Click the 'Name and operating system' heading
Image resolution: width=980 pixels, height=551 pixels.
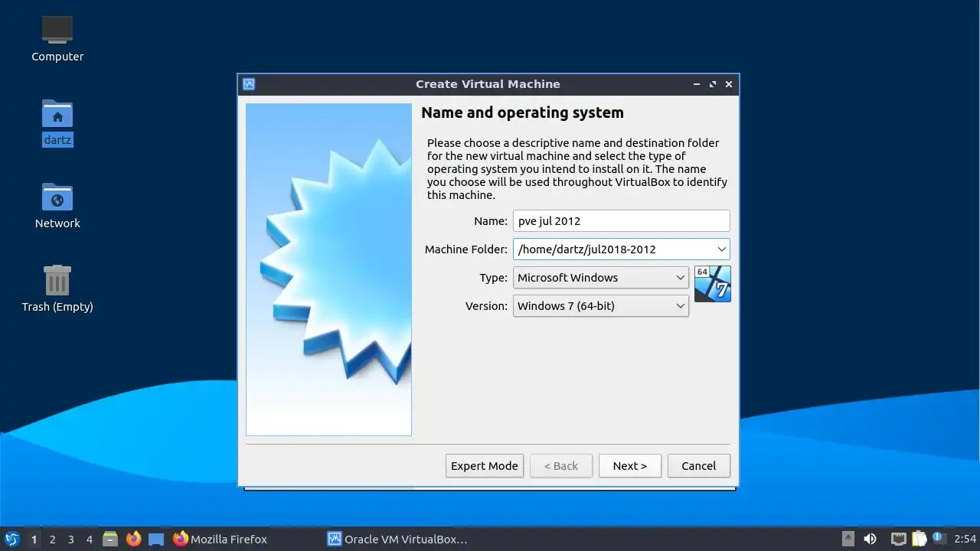tap(522, 112)
